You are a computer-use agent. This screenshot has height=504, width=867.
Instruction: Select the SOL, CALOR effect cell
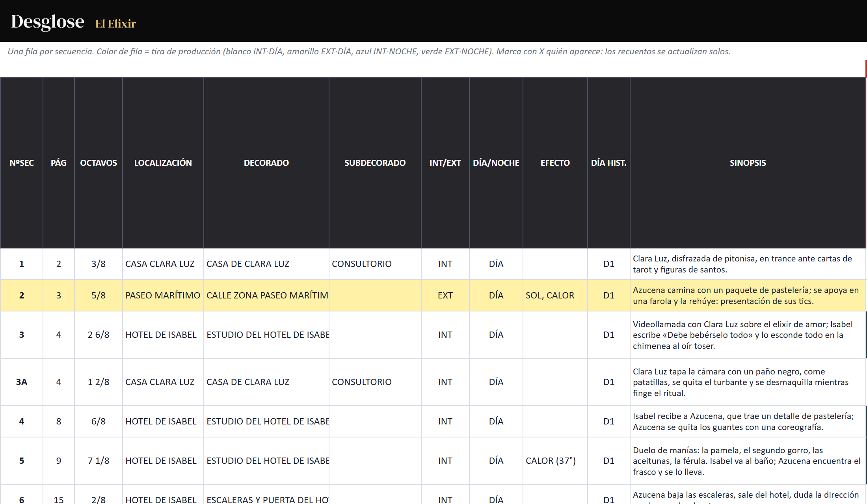(555, 295)
